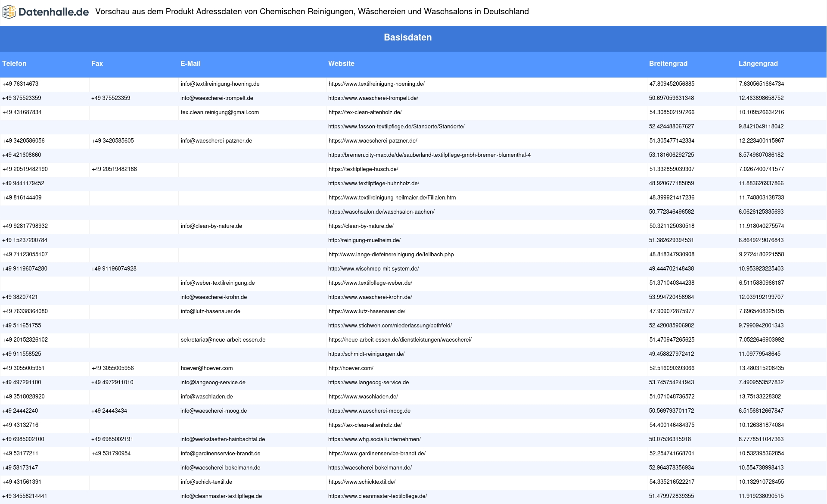The width and height of the screenshot is (827, 504).
Task: Open the hoever.com website URL
Action: pyautogui.click(x=351, y=368)
